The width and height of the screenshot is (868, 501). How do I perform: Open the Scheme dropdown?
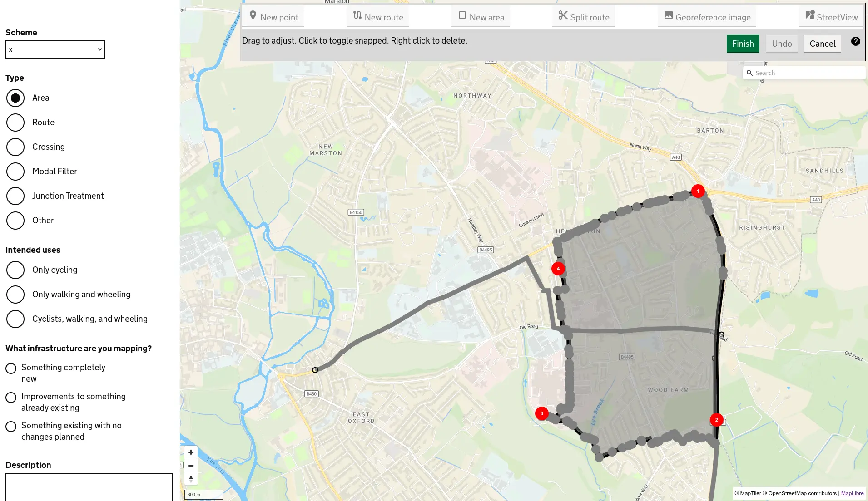(x=55, y=49)
